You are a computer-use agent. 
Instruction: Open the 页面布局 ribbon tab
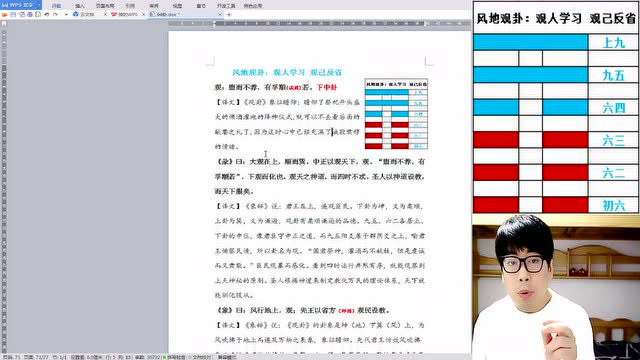coord(105,6)
